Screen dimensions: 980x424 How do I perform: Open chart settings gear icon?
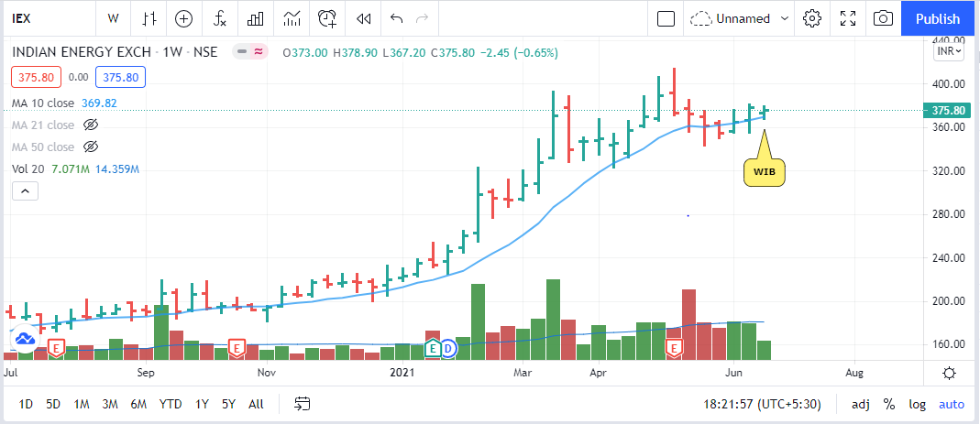tap(812, 18)
